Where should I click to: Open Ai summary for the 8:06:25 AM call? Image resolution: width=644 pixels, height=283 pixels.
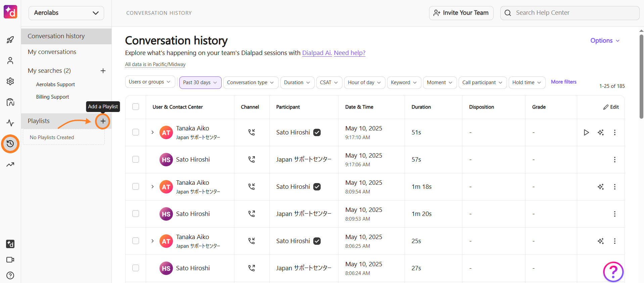click(601, 241)
